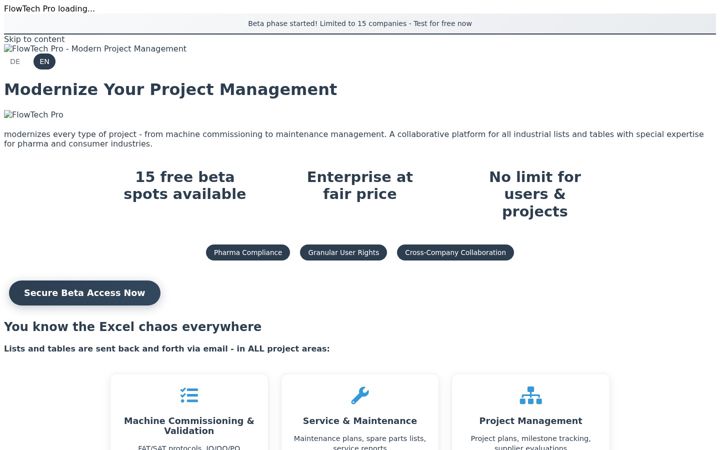Click the Project Management card title
This screenshot has width=720, height=450.
click(x=530, y=421)
